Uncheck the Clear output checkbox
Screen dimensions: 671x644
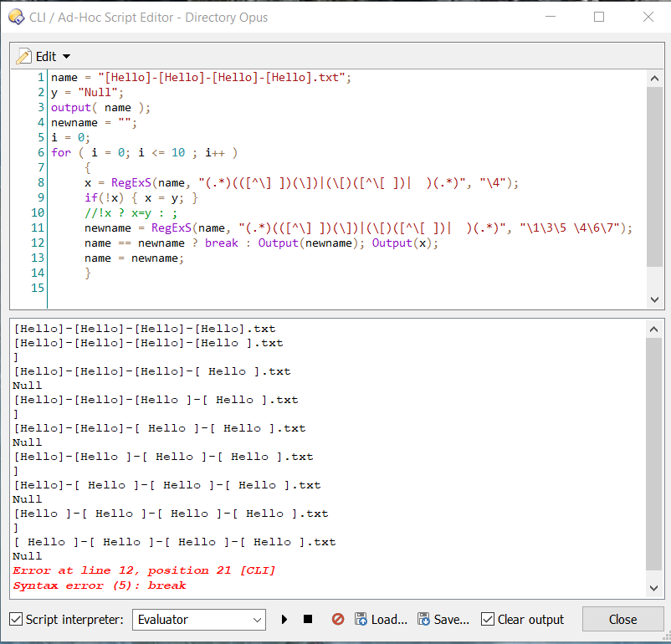click(x=488, y=620)
